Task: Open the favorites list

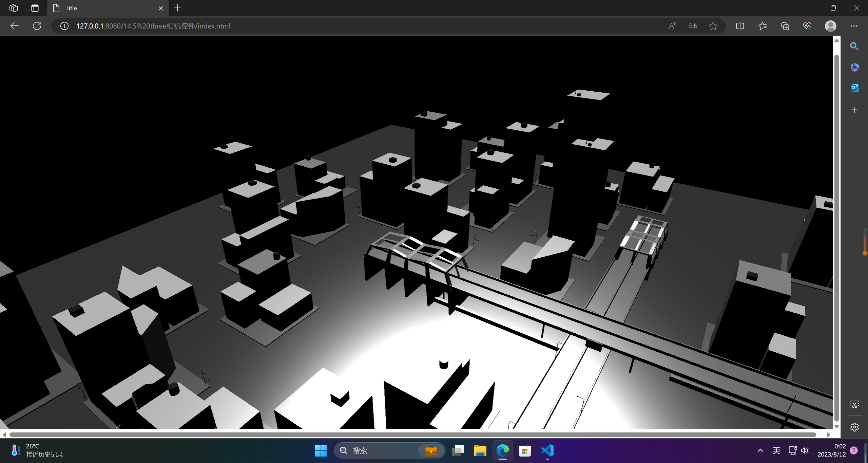Action: tap(763, 26)
